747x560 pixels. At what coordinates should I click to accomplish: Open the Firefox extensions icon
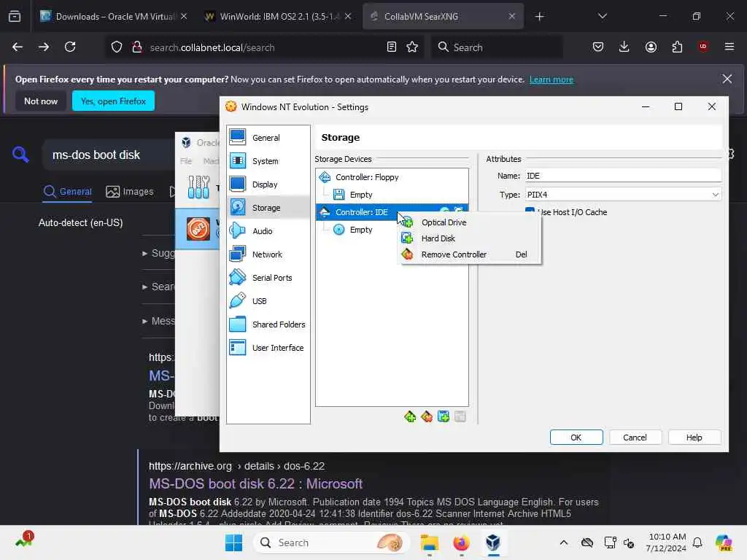click(x=677, y=47)
